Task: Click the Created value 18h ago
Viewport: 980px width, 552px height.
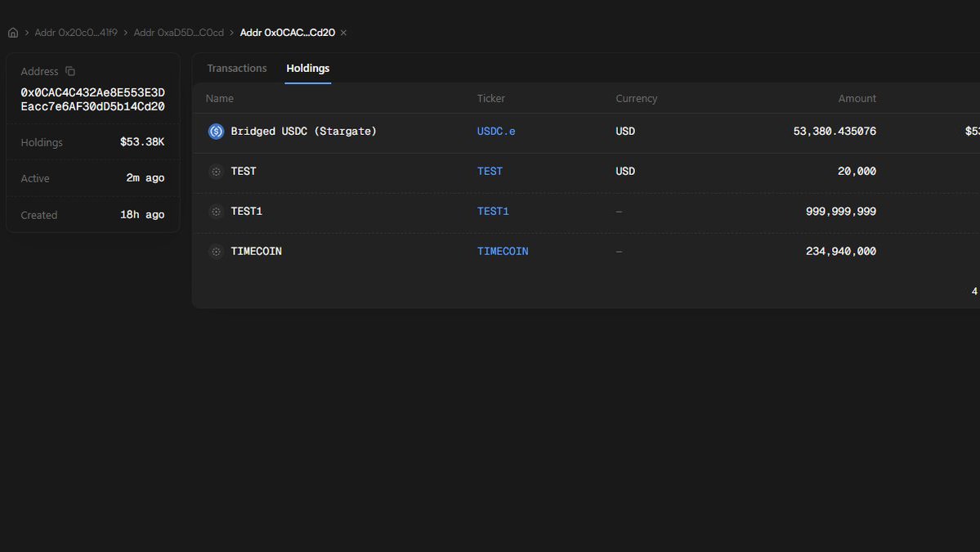Action: point(142,214)
